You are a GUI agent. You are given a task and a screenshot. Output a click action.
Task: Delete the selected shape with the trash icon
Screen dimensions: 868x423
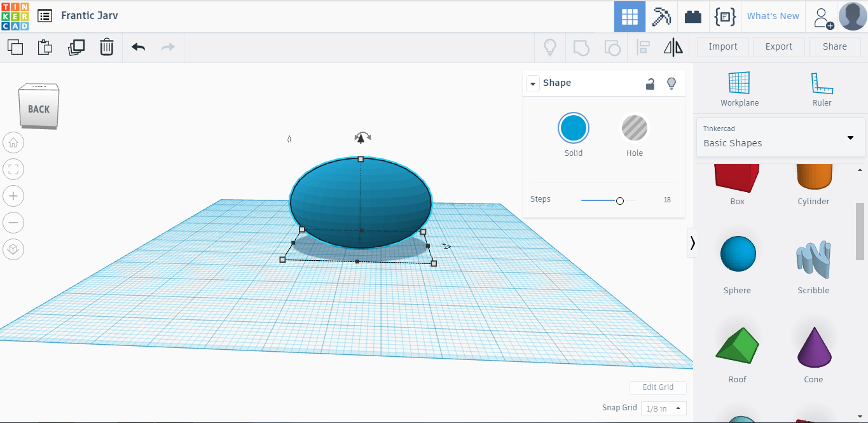pos(107,47)
